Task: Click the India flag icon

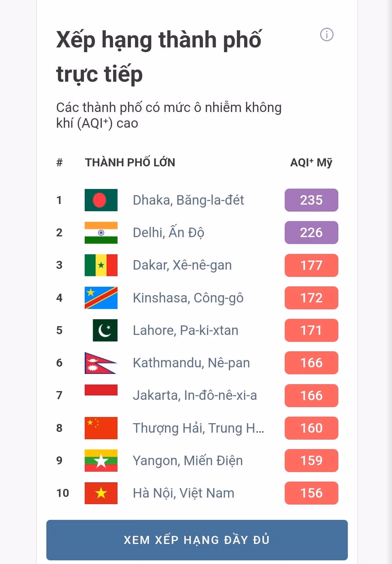Action: point(101,232)
